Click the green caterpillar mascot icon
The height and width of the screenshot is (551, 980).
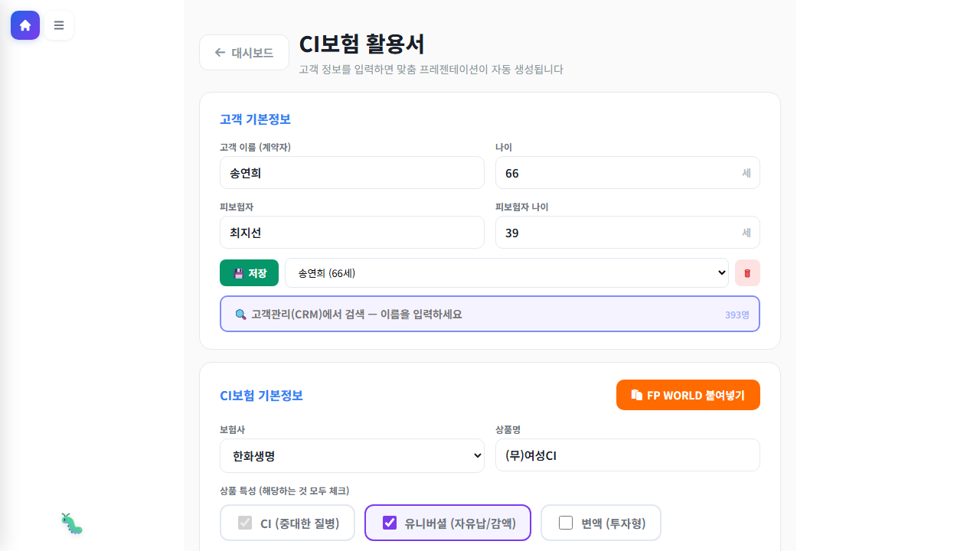(71, 523)
